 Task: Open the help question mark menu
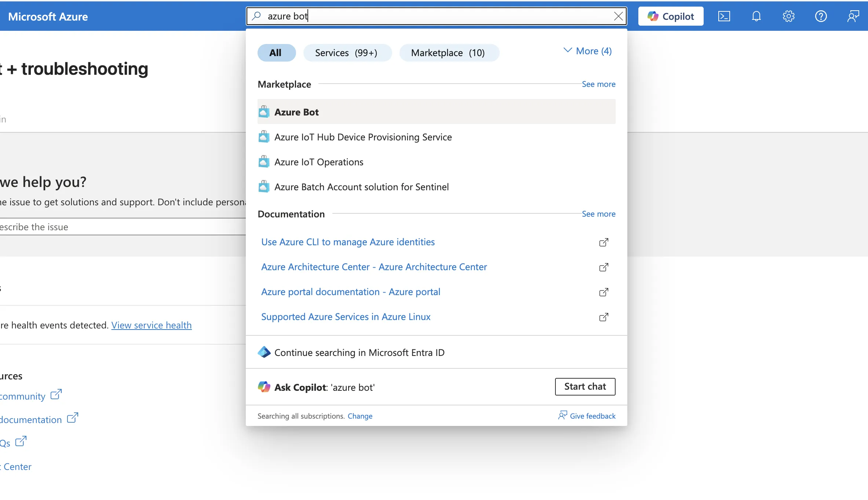[x=821, y=16]
